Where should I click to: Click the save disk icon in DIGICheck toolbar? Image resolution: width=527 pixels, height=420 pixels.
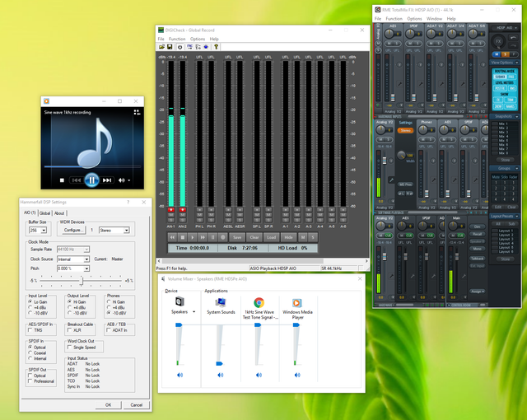[x=170, y=47]
